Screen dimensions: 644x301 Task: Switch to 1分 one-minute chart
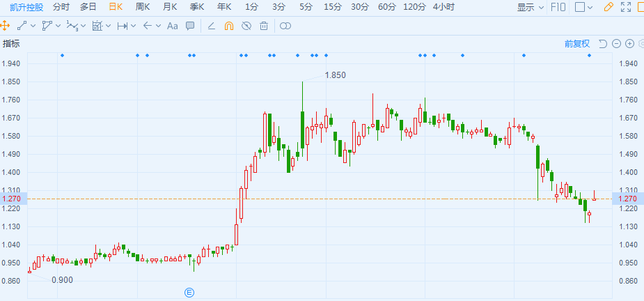click(251, 6)
